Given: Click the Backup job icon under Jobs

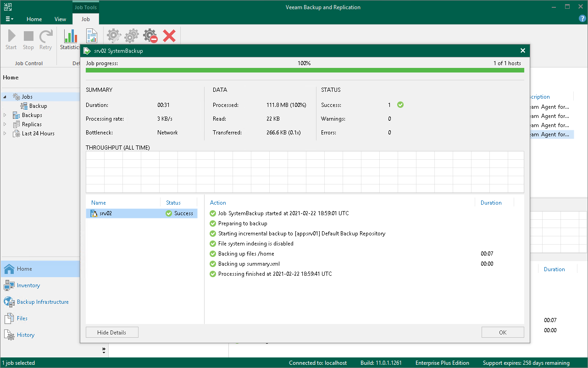Looking at the screenshot, I should (x=24, y=106).
